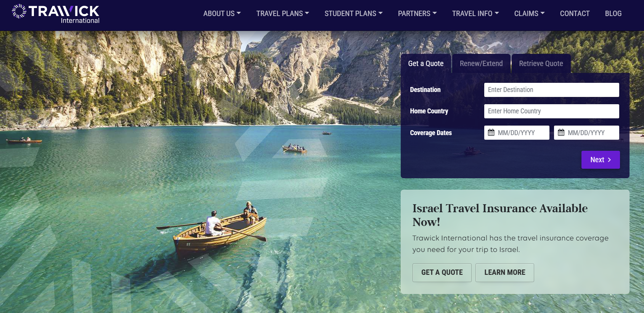Open the Partners dropdown menu
The image size is (644, 313).
pos(417,13)
